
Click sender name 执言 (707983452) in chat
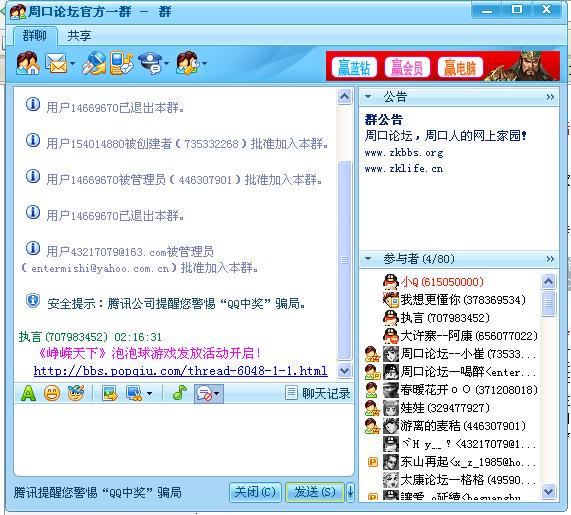63,337
